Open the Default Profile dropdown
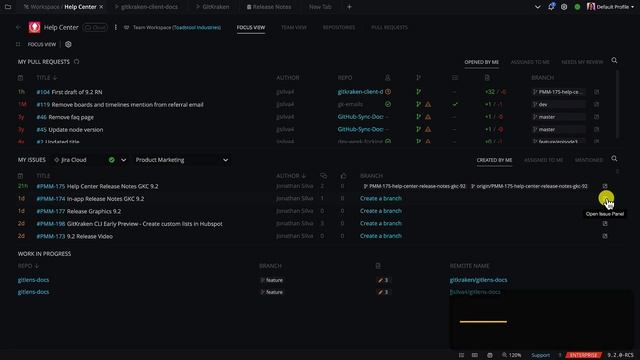Viewport: 640px width, 360px height. pos(610,7)
